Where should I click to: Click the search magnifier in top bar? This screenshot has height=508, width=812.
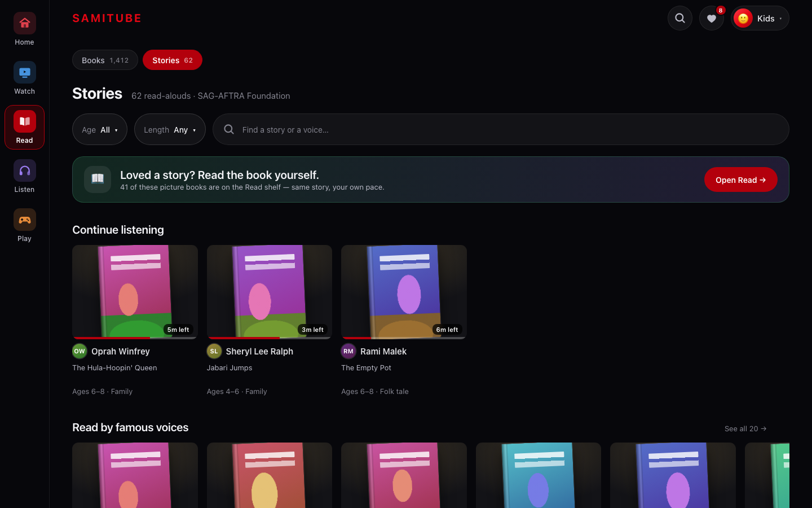coord(680,18)
